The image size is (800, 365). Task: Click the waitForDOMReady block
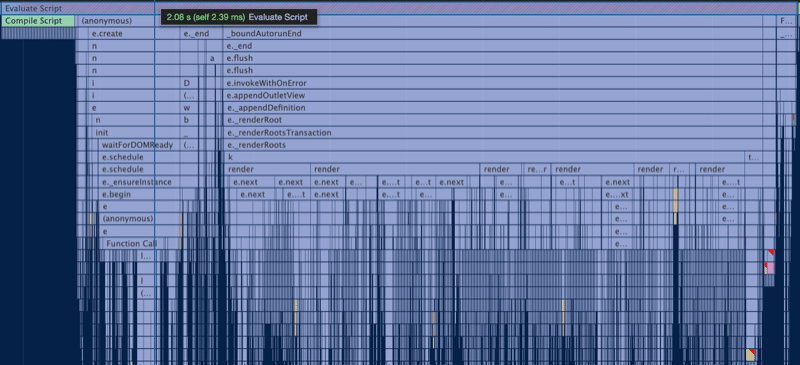pos(139,145)
